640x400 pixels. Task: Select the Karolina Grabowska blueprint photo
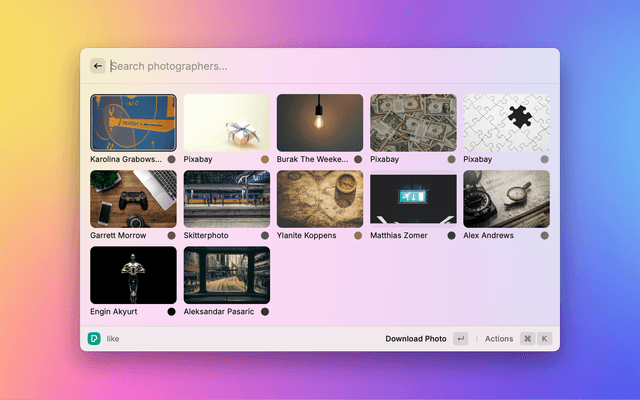click(x=133, y=122)
